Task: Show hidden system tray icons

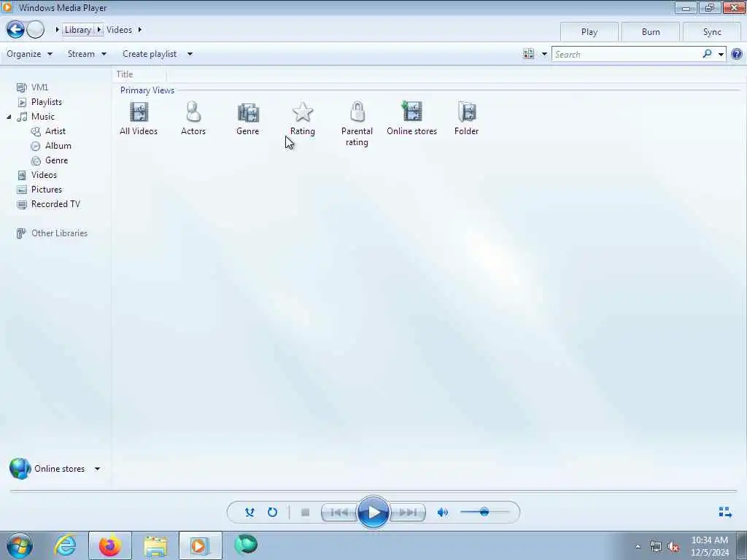Action: pos(638,547)
